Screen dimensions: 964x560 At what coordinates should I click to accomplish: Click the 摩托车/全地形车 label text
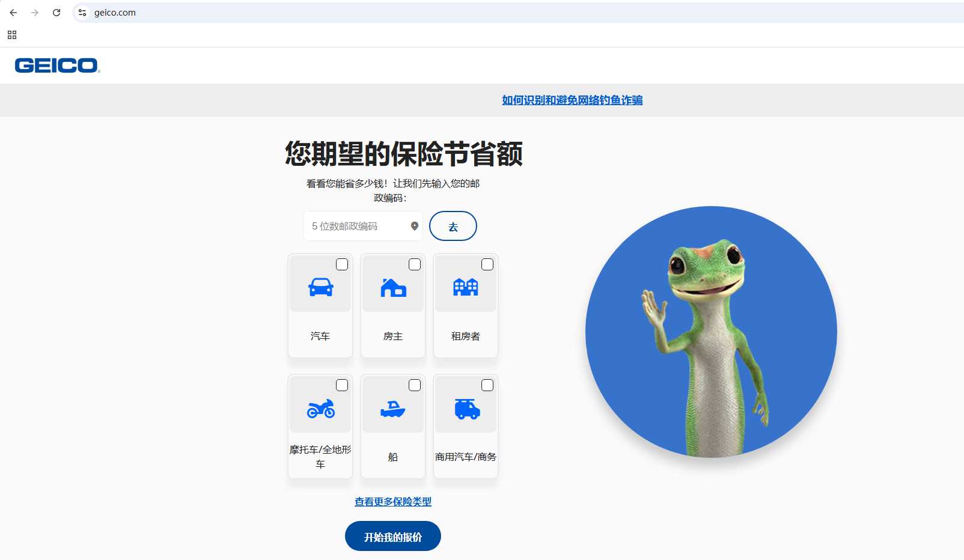coord(320,457)
